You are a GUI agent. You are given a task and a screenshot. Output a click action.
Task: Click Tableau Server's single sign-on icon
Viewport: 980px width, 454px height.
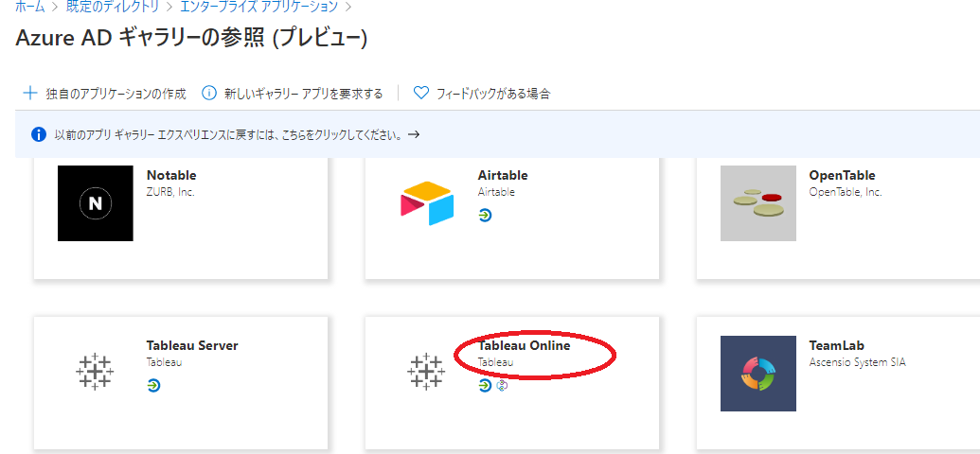[x=153, y=386]
